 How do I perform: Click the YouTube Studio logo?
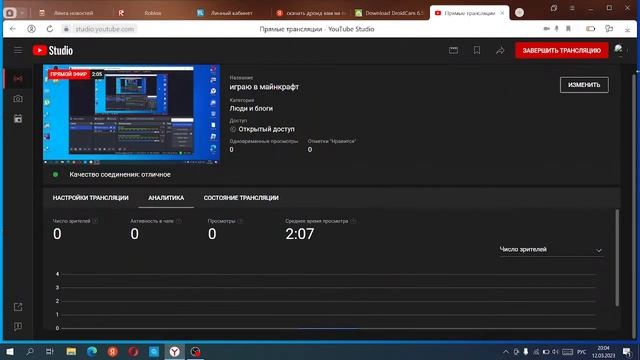[x=53, y=50]
